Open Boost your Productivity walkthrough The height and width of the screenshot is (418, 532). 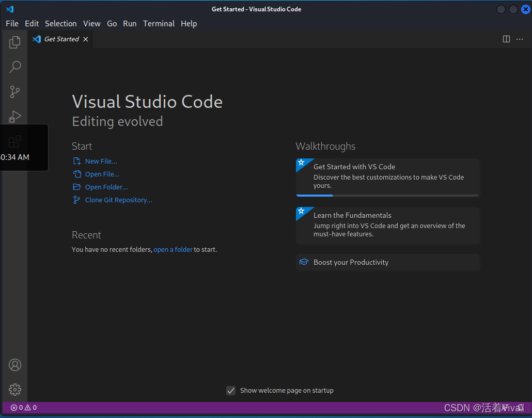tap(387, 262)
